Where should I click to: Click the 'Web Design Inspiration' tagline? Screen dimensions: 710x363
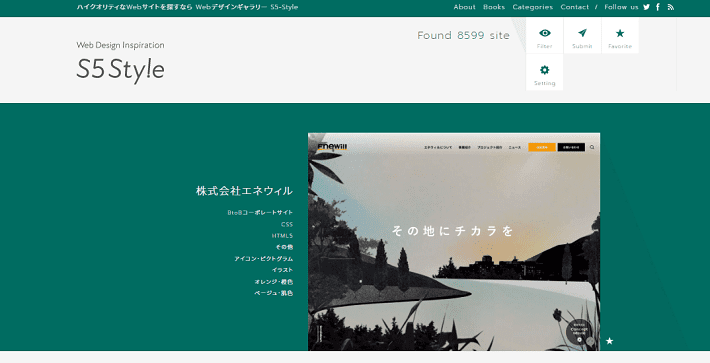(120, 45)
